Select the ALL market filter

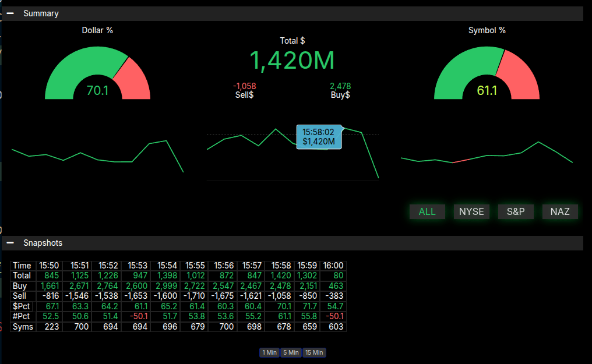427,211
